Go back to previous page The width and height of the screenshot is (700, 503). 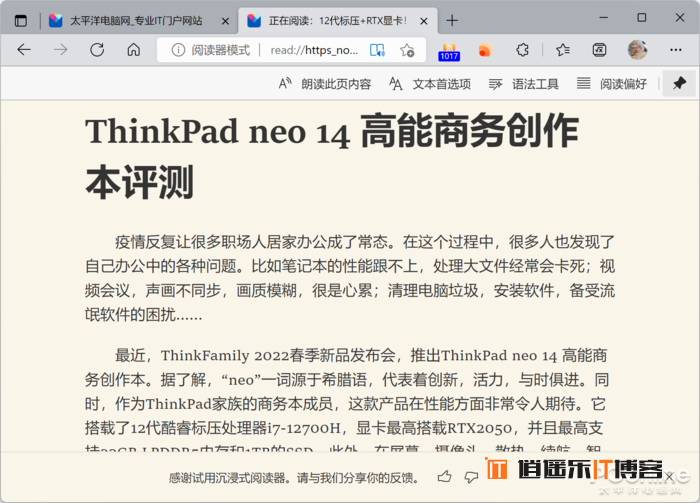(x=24, y=50)
